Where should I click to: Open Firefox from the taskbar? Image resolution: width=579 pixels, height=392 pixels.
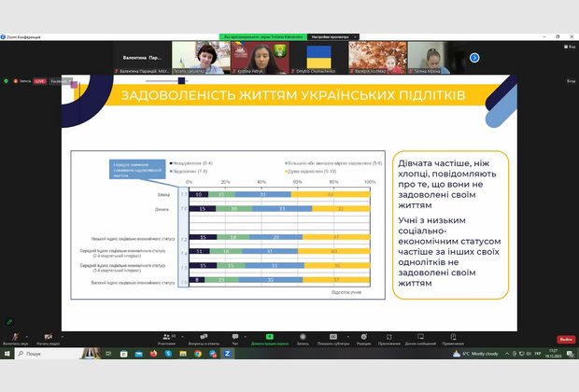pyautogui.click(x=153, y=354)
